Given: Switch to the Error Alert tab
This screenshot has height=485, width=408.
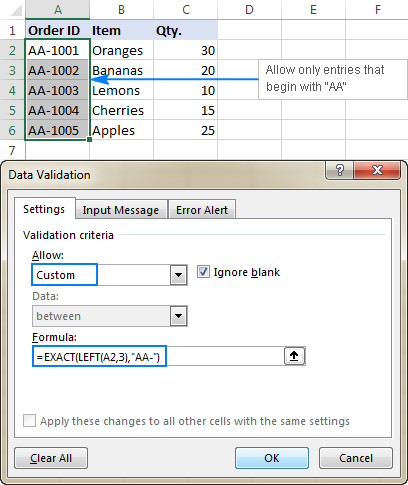Looking at the screenshot, I should pyautogui.click(x=202, y=210).
